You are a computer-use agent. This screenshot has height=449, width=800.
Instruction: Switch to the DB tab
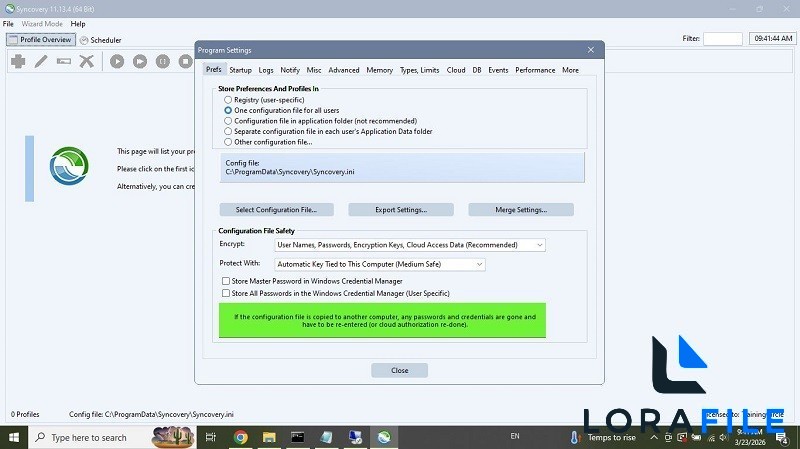click(x=477, y=70)
